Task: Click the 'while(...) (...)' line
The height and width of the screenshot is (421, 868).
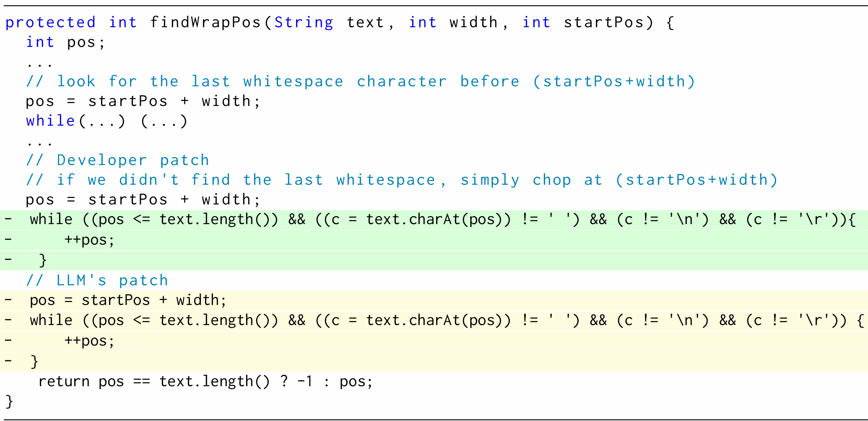Action: [x=107, y=121]
